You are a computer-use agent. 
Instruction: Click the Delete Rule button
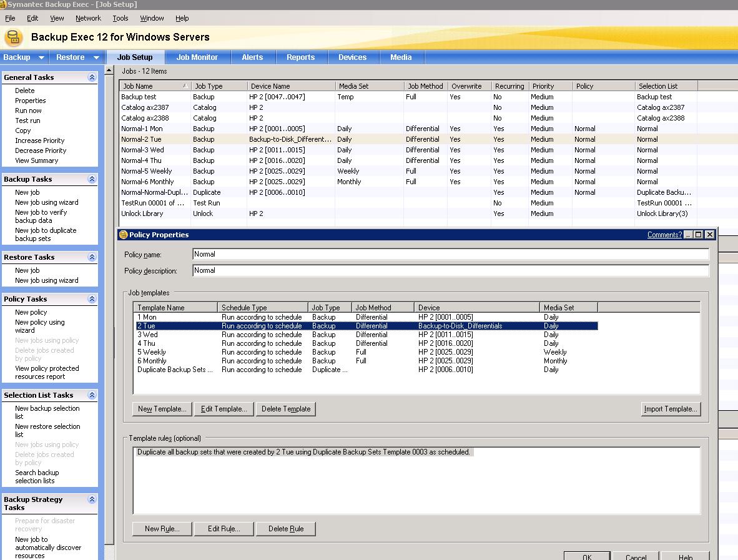point(286,529)
